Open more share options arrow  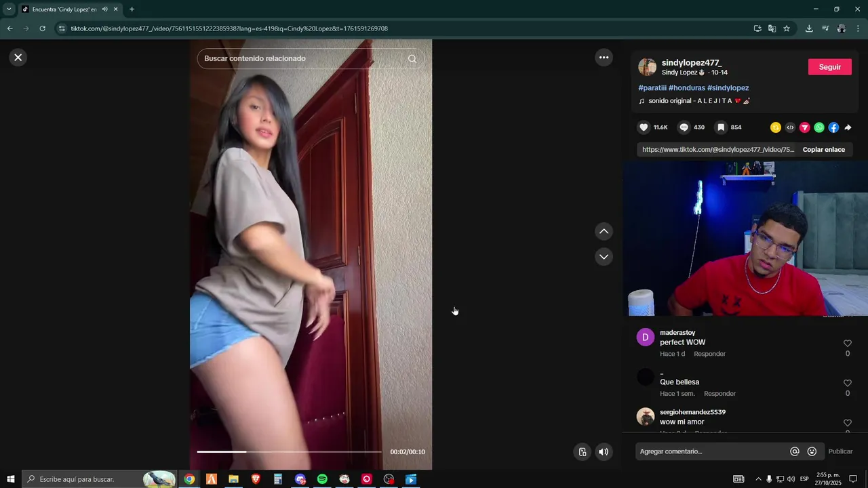(848, 127)
